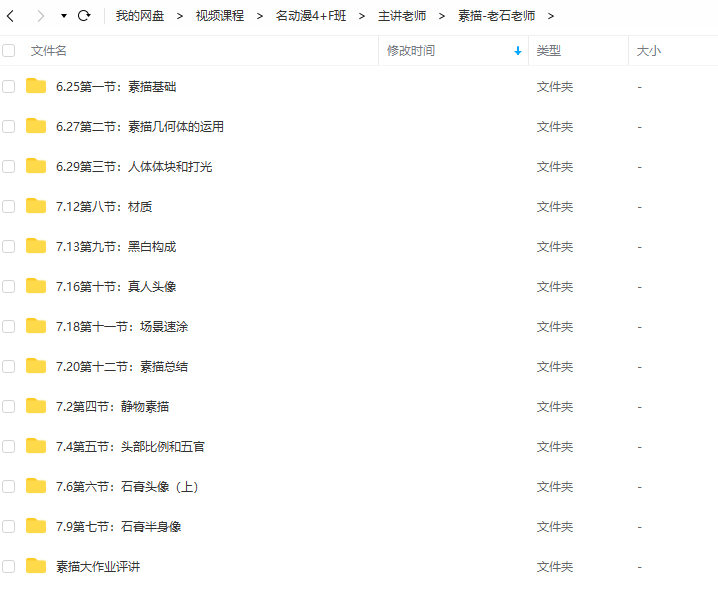
Task: Sort by the 类型 column header
Action: tap(548, 50)
